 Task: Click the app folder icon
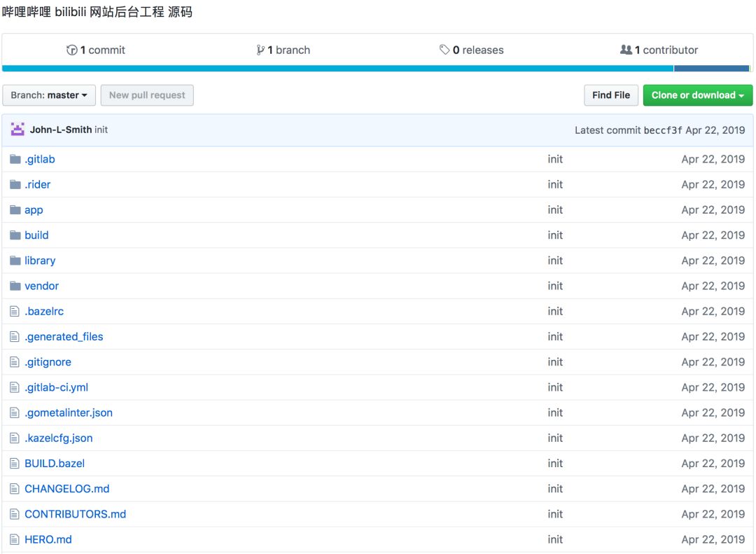15,210
